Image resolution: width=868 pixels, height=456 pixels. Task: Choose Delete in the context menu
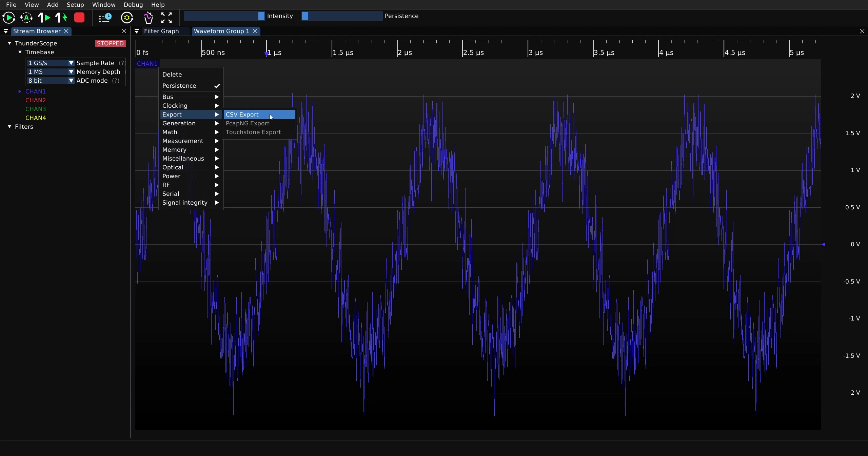coord(191,75)
